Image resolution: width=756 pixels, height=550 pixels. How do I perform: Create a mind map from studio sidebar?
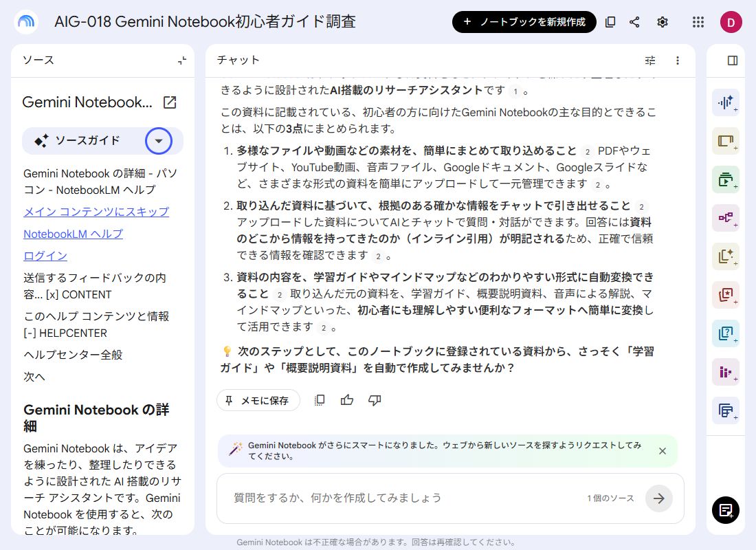726,218
